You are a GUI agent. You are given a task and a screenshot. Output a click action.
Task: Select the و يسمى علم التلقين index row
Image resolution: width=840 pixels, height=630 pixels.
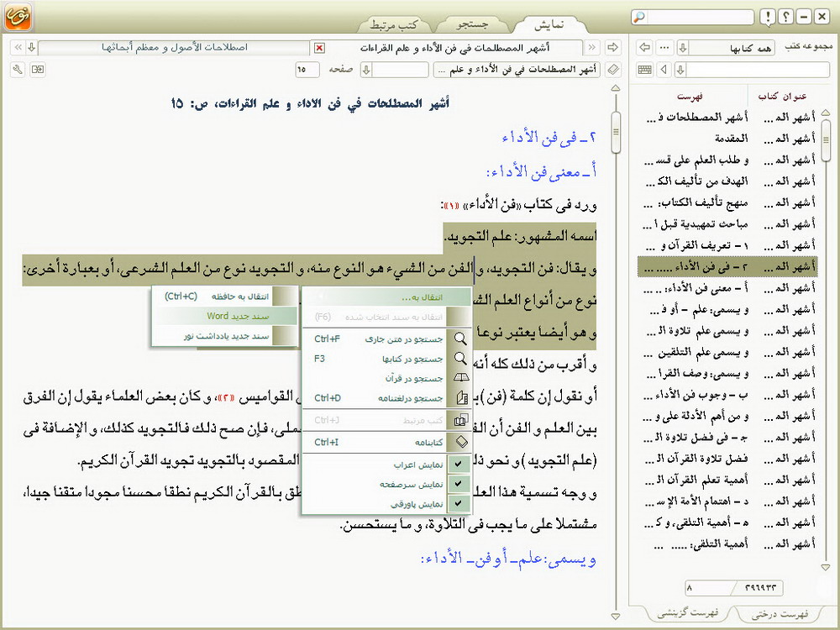pos(727,352)
